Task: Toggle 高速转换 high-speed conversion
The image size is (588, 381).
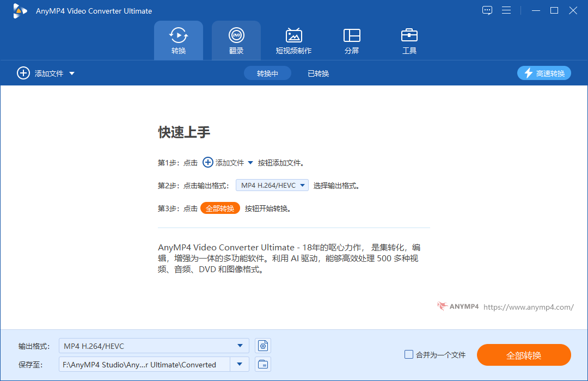Action: (544, 73)
